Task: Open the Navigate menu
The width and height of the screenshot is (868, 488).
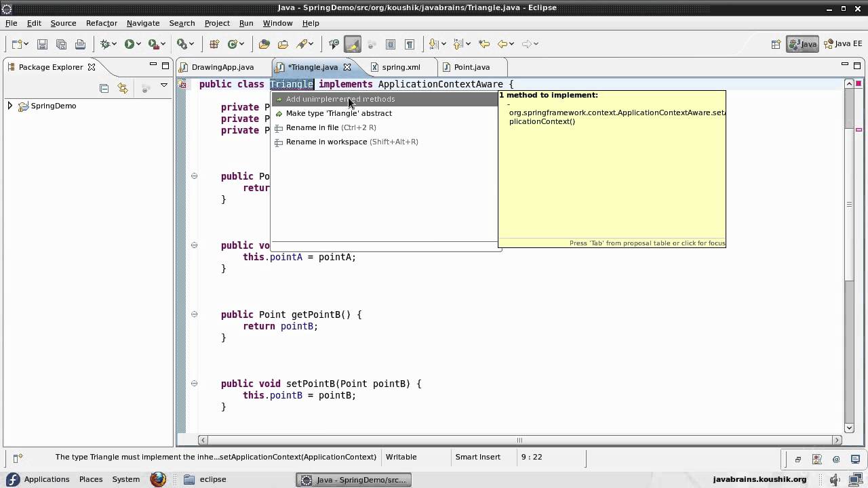Action: [143, 23]
